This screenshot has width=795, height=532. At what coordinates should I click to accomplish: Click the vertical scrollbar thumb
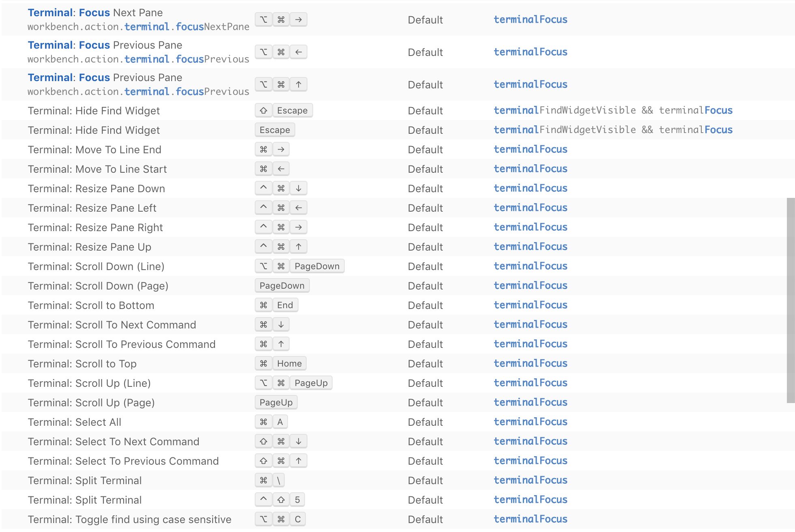point(790,300)
